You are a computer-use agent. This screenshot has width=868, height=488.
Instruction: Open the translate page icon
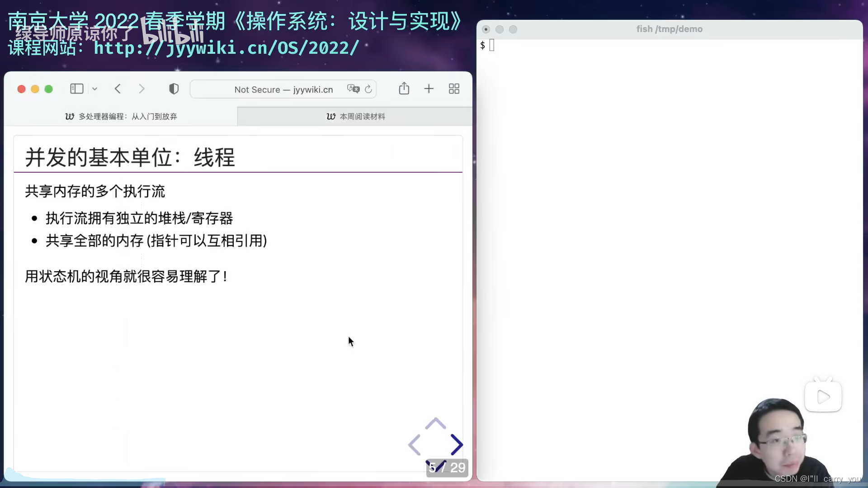click(353, 89)
